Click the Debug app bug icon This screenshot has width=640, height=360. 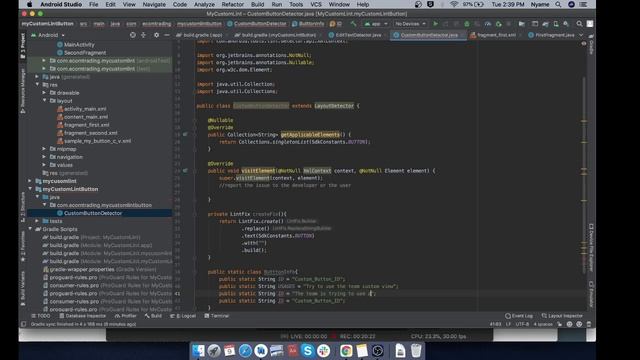[x=467, y=24]
